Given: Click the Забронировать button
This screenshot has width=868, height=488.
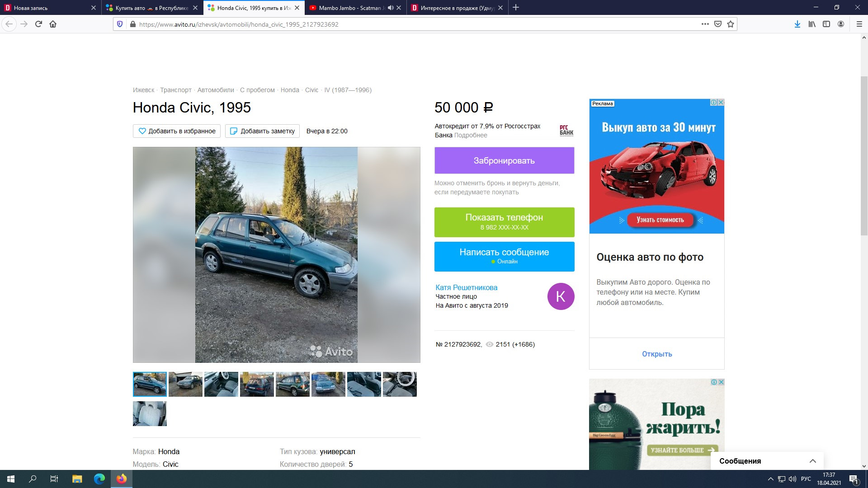Looking at the screenshot, I should tap(504, 160).
